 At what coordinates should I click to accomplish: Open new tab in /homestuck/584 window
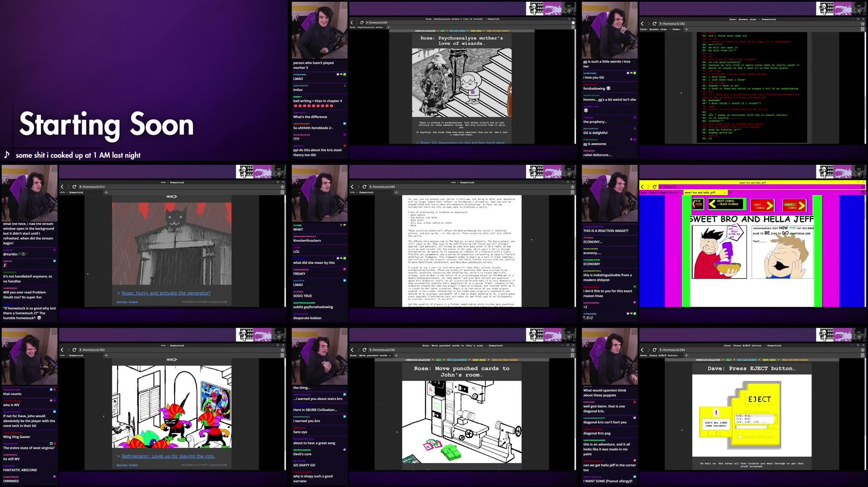(x=686, y=355)
